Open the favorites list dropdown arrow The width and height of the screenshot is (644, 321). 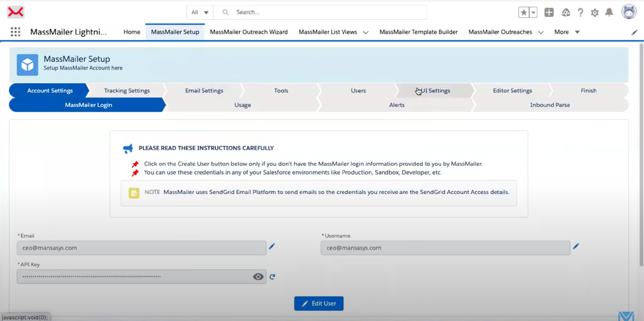[533, 12]
